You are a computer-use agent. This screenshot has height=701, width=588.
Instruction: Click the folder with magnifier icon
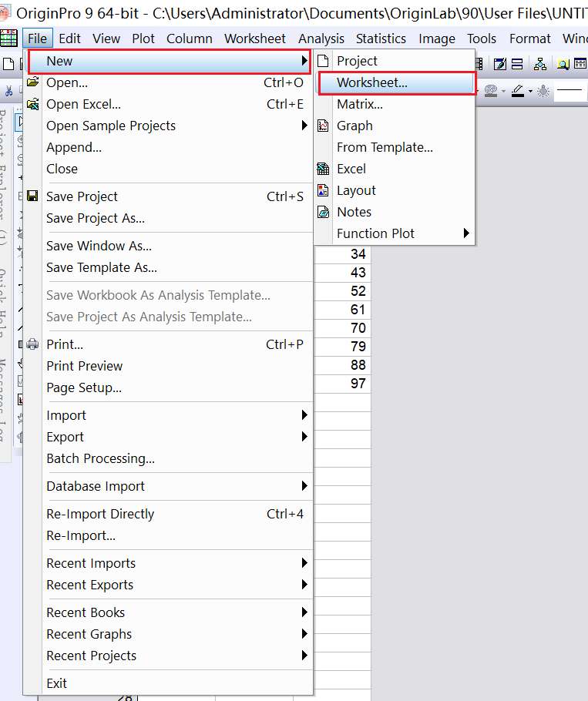[x=563, y=65]
